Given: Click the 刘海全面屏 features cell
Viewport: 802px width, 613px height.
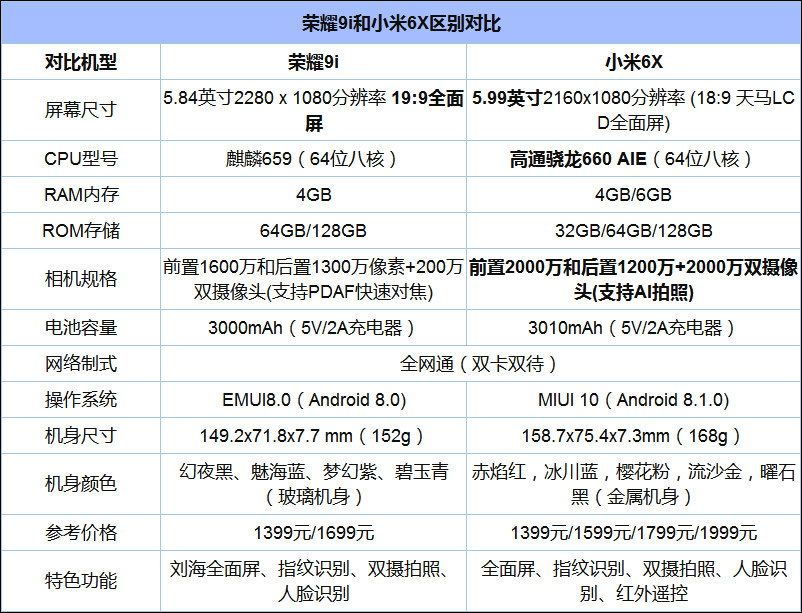Looking at the screenshot, I should (x=313, y=581).
